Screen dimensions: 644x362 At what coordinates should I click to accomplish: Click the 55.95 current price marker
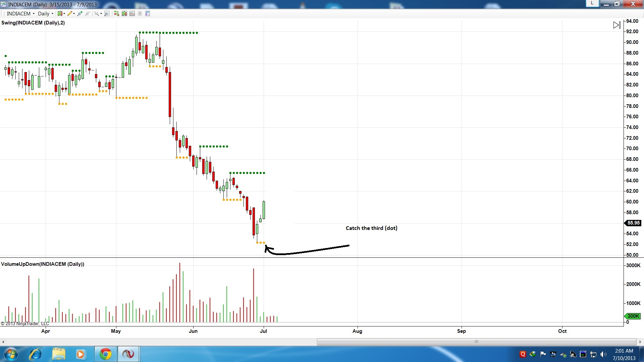(633, 223)
